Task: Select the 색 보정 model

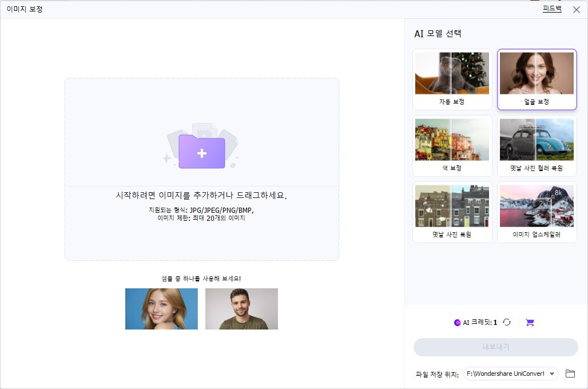Action: pyautogui.click(x=452, y=145)
